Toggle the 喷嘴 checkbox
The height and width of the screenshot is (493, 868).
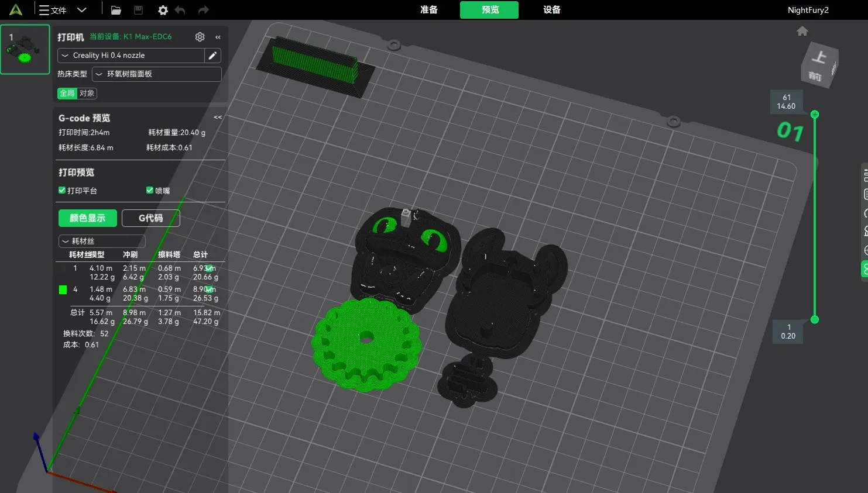coord(150,190)
